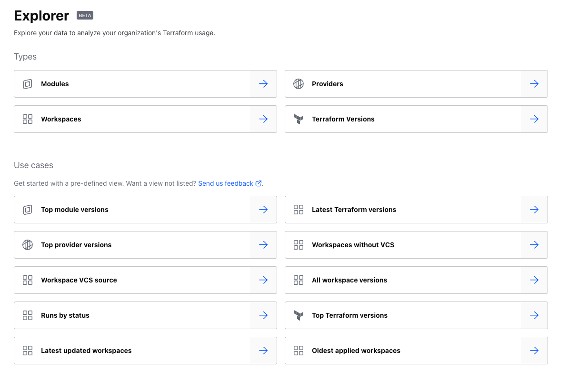Select the Modules label text
The image size is (588, 382).
pos(55,84)
